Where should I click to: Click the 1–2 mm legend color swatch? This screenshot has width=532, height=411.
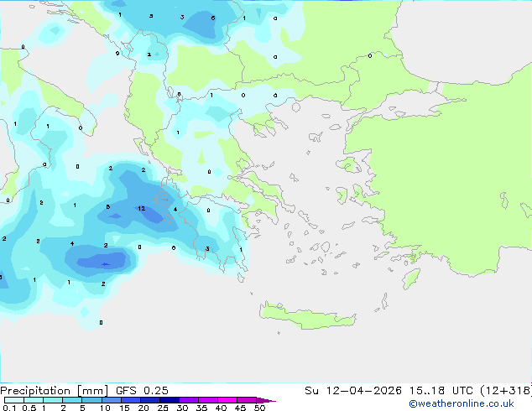tap(53, 400)
